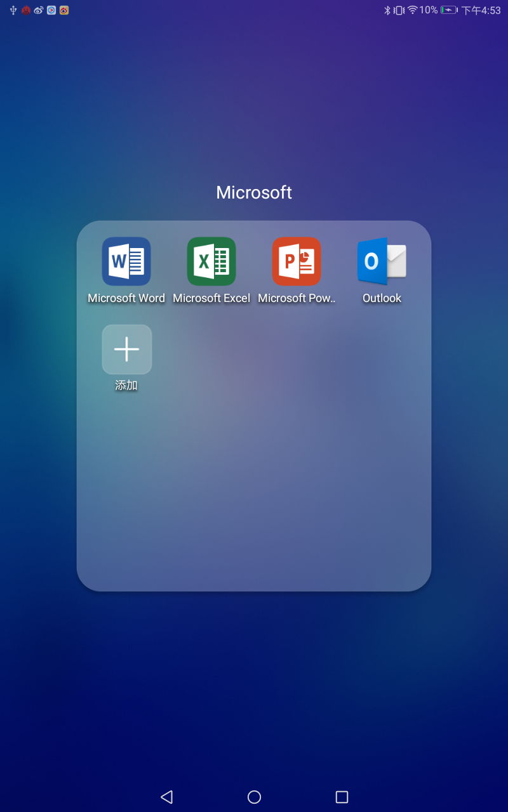
Task: Tap the '添加' label
Action: click(x=126, y=385)
